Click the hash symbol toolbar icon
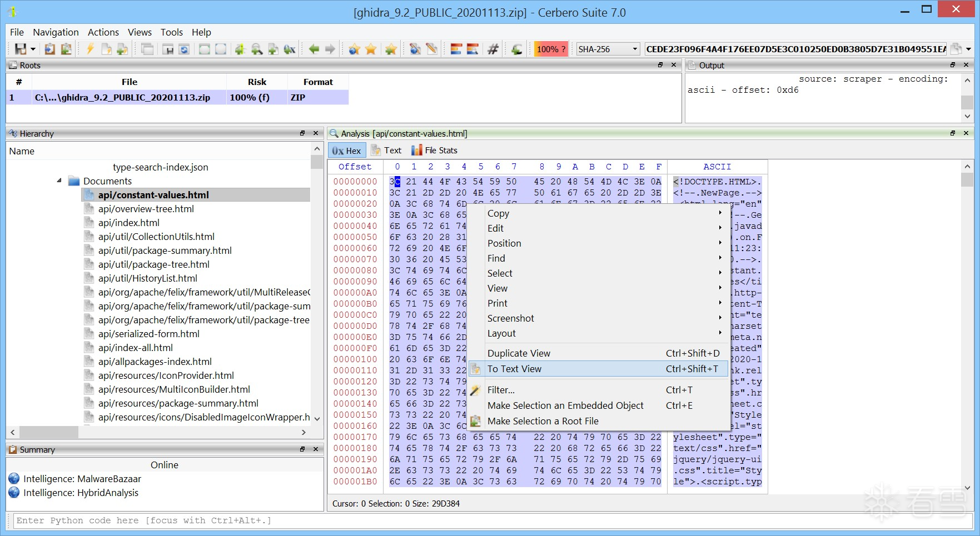The image size is (980, 536). click(x=493, y=49)
